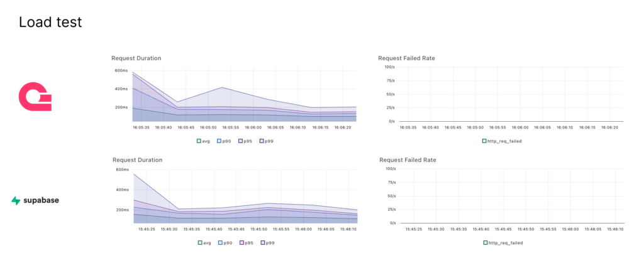Toggle http_req_failed legend in Appwrite Failed Rate chart
The width and height of the screenshot is (644, 253).
(x=502, y=141)
